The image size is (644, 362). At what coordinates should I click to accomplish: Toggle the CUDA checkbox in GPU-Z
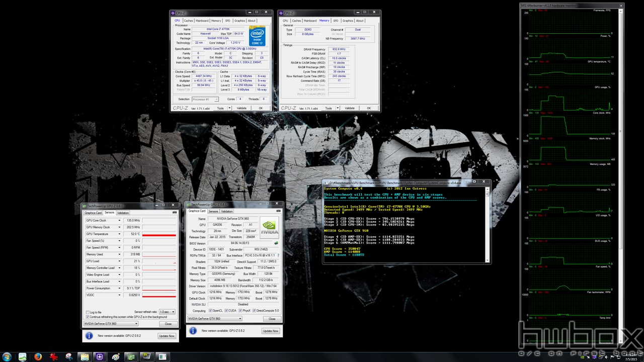click(x=226, y=311)
